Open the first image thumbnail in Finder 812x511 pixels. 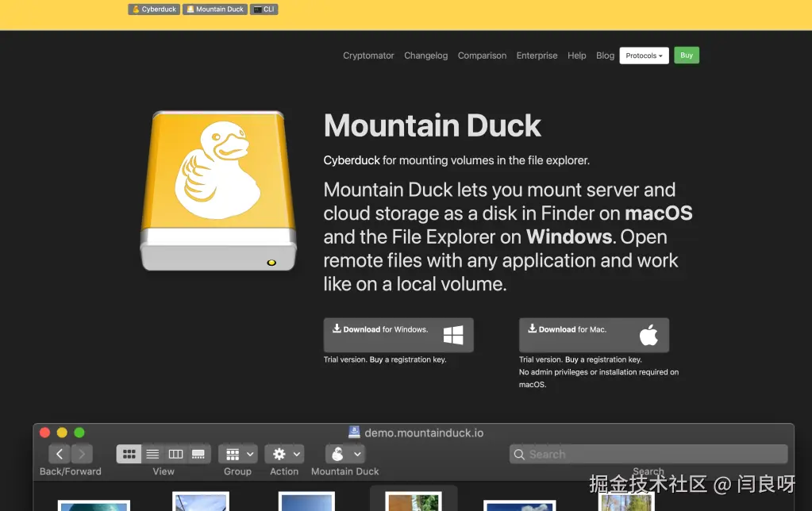[x=94, y=505]
